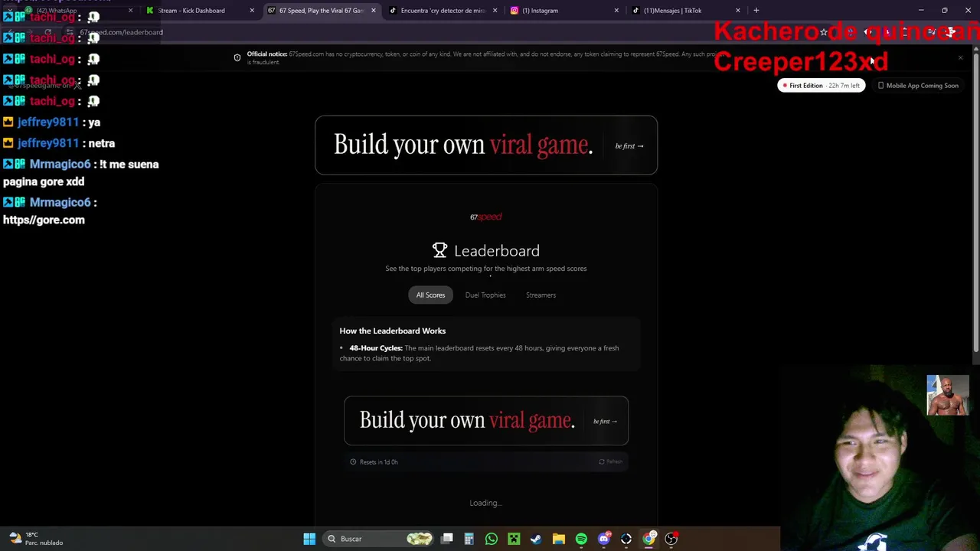Image resolution: width=980 pixels, height=551 pixels.
Task: Open the weather widget showing 18°C
Action: tap(37, 539)
